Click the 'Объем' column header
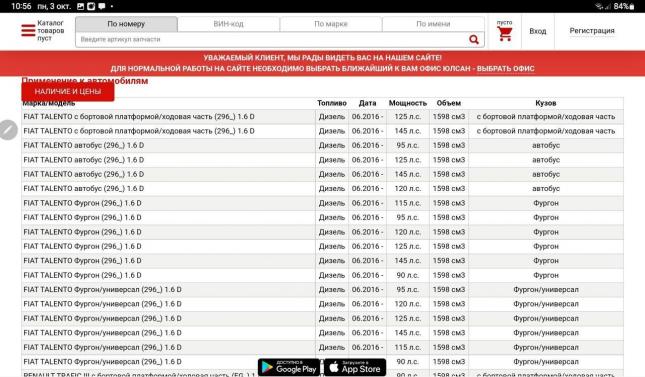Screen dimensions: 645x377 [449, 103]
